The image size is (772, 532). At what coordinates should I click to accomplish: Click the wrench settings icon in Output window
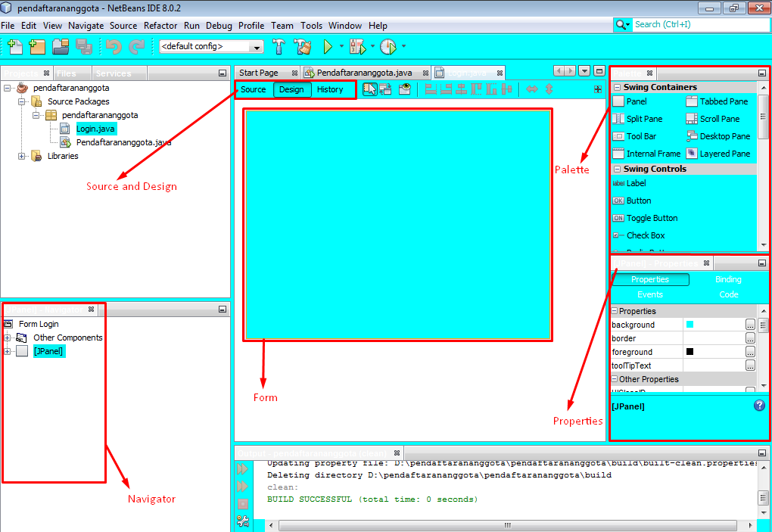click(x=243, y=521)
